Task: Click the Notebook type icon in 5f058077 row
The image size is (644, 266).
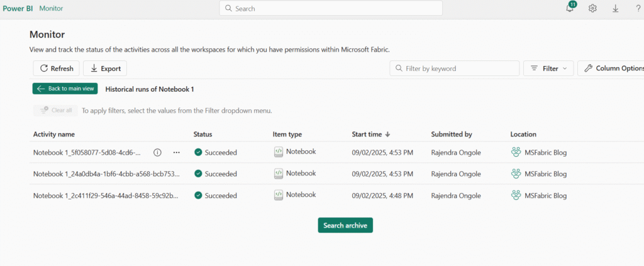Action: (x=279, y=152)
